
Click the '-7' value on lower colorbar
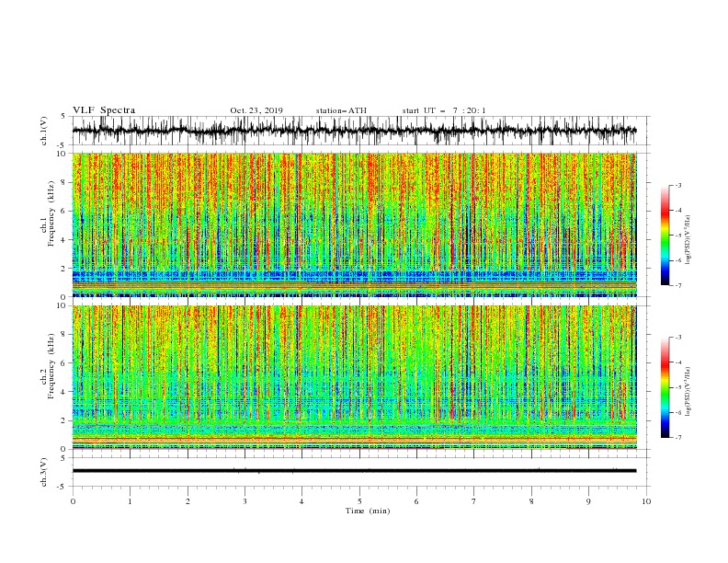(677, 438)
